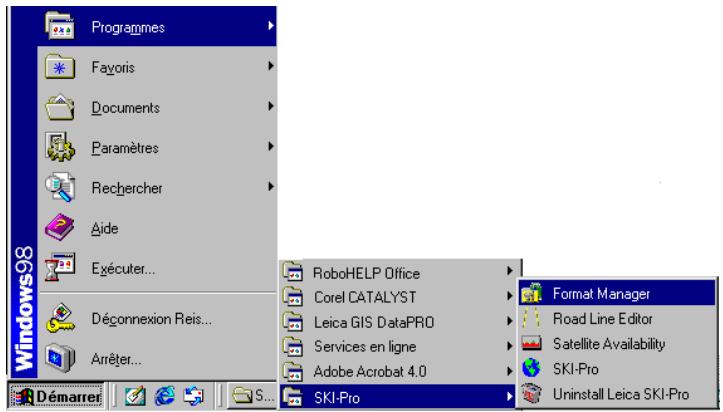Click the Road Line Editor icon

(531, 318)
